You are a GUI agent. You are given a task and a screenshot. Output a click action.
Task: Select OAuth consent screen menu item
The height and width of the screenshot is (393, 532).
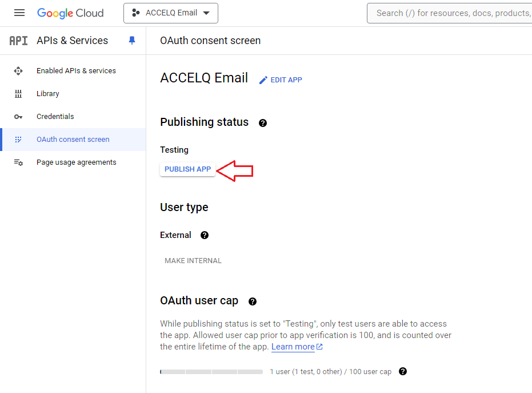click(x=73, y=139)
